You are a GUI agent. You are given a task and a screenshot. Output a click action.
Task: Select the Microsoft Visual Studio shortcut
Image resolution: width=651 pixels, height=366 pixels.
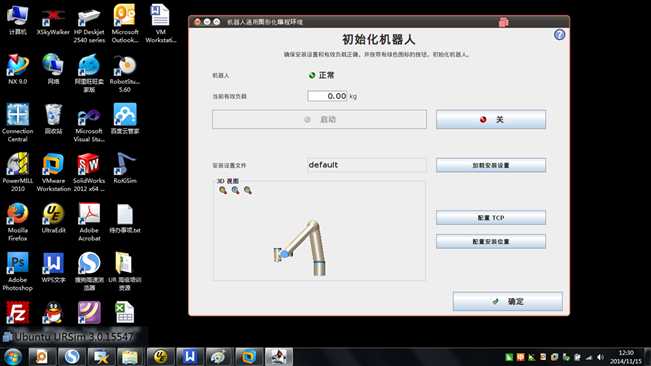89,124
